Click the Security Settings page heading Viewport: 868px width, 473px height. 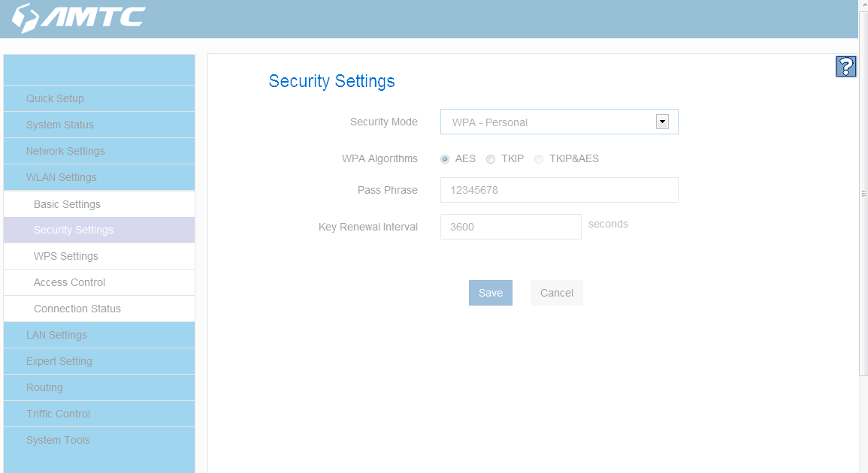click(331, 81)
